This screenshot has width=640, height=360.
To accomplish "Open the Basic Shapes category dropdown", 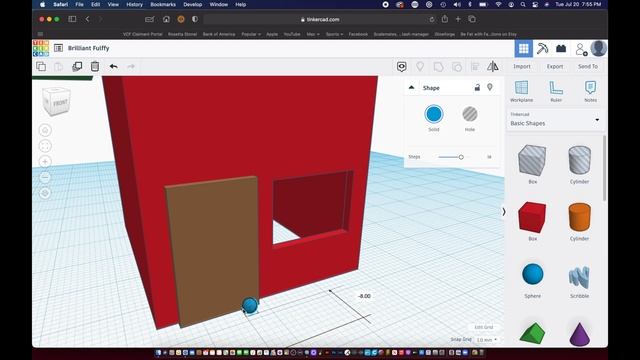I will point(555,120).
